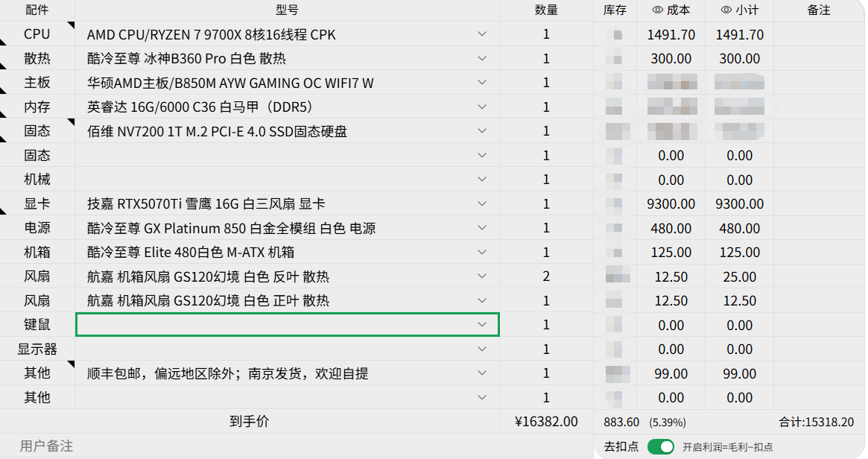This screenshot has width=868, height=459.
Task: Select the 显卡 row label
Action: tap(37, 203)
